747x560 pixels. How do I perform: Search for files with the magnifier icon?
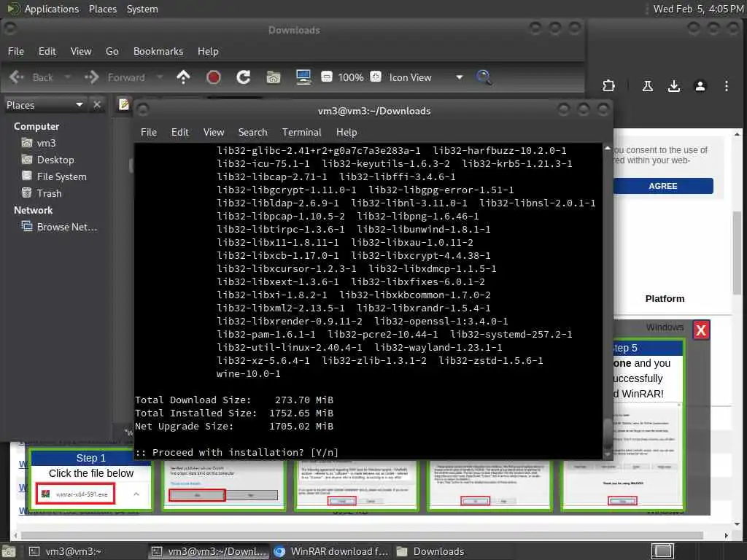pos(484,77)
